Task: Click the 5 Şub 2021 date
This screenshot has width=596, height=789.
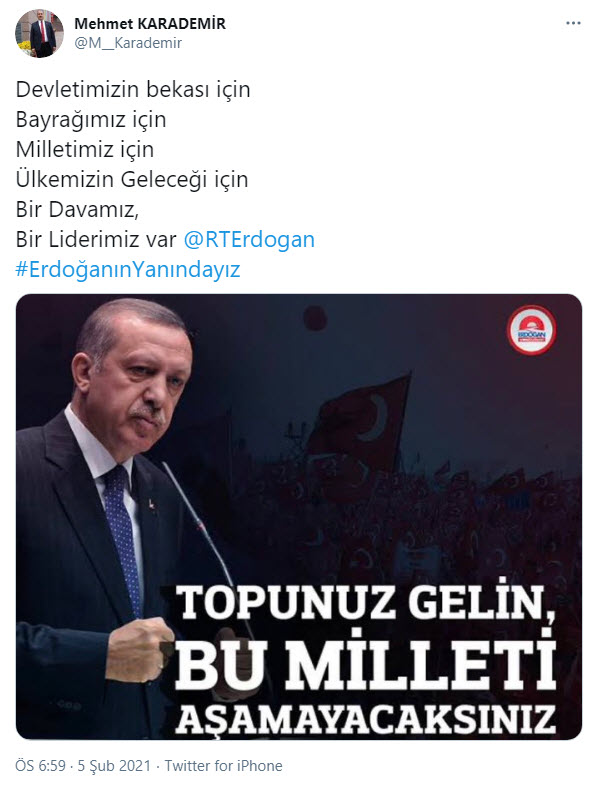Action: [x=114, y=766]
